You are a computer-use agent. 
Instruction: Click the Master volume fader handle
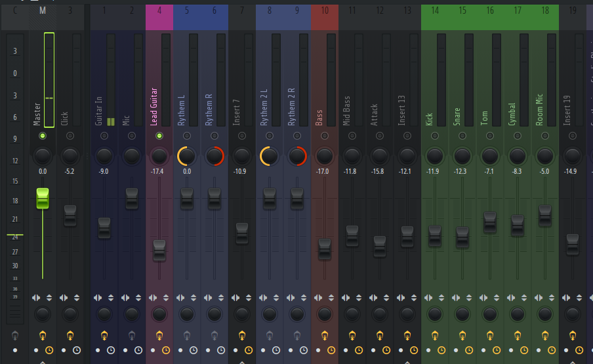43,198
